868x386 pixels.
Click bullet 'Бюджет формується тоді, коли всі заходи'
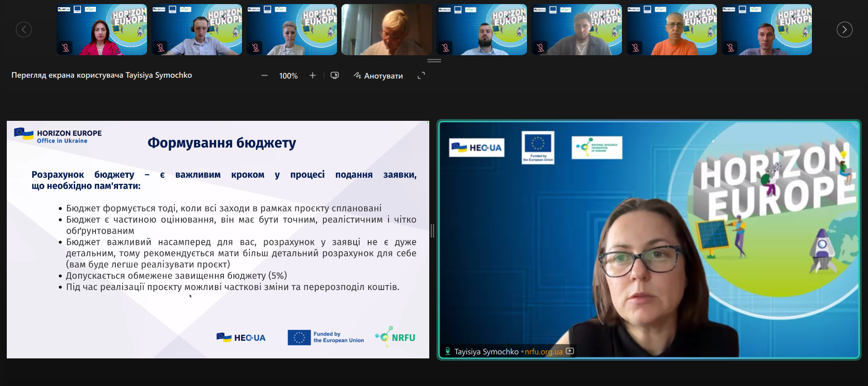tap(224, 208)
